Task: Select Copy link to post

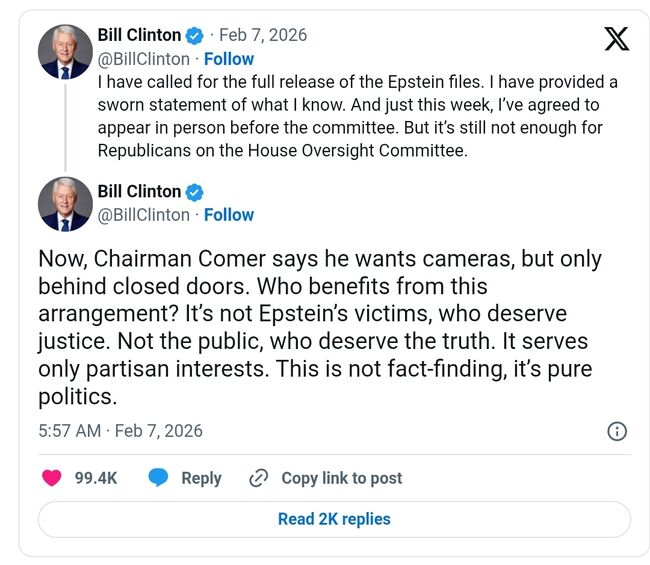Action: click(x=341, y=478)
